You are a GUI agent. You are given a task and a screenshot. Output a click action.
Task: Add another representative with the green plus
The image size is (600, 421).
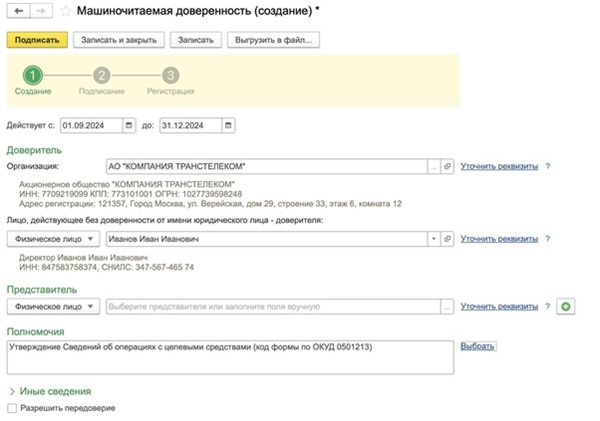pos(567,306)
